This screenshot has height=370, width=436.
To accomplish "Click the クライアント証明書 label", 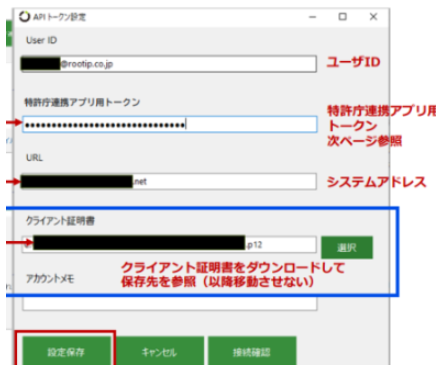I will [60, 221].
